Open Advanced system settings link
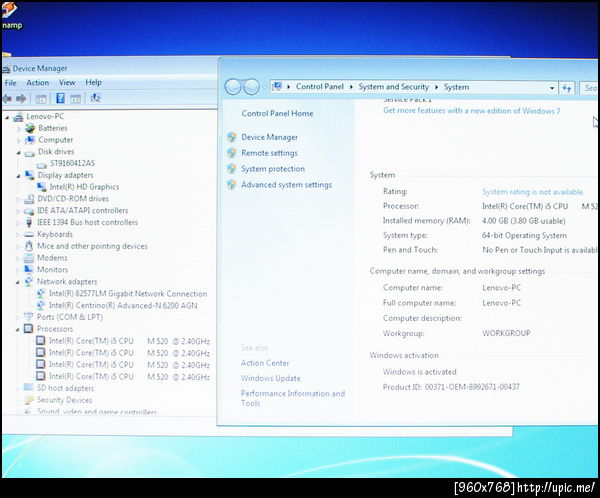The image size is (600, 498). tap(287, 185)
